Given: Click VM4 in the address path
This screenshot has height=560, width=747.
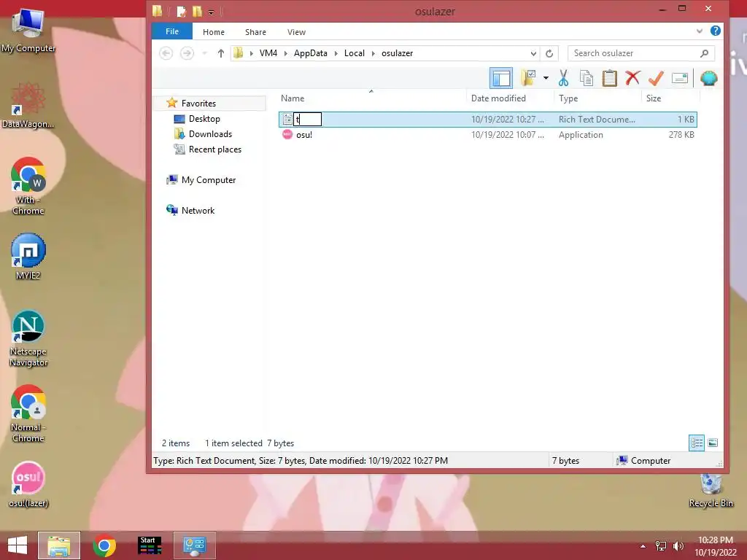Looking at the screenshot, I should click(x=268, y=53).
